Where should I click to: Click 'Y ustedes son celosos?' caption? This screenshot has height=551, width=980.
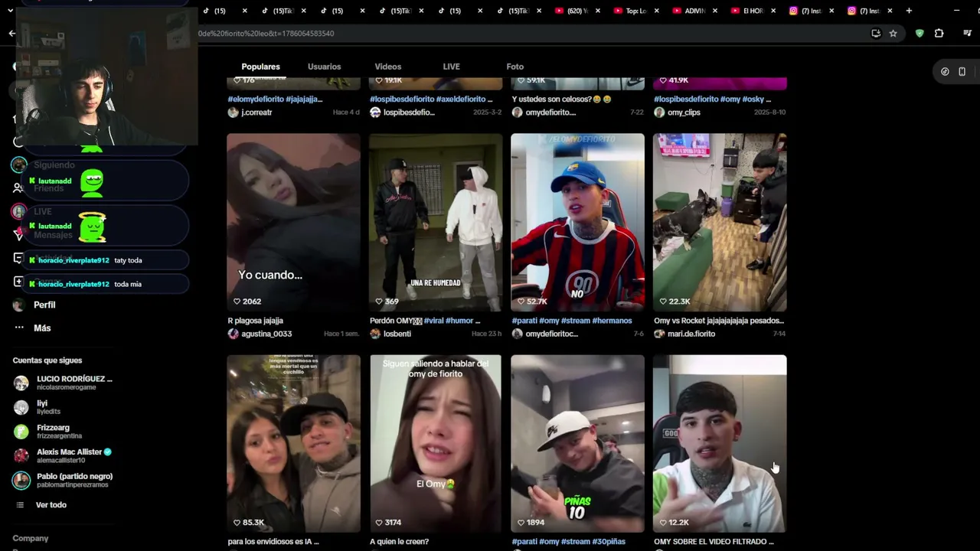562,99
